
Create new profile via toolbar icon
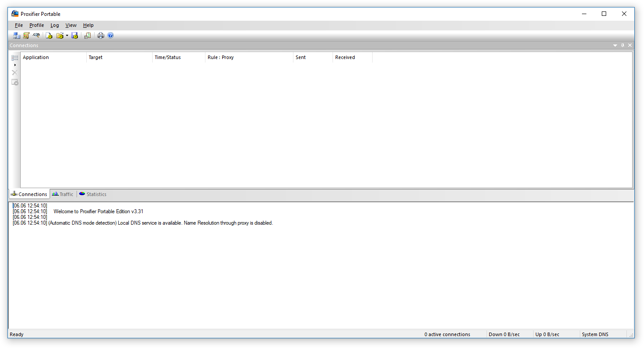click(49, 36)
